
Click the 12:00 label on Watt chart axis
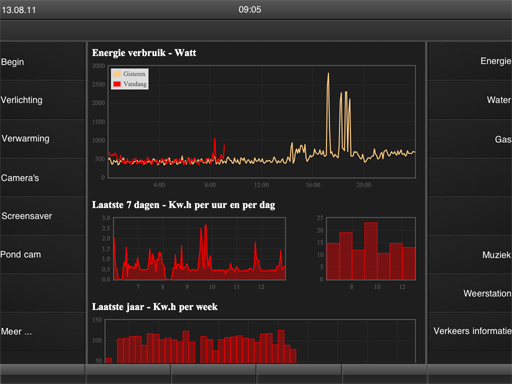(261, 185)
